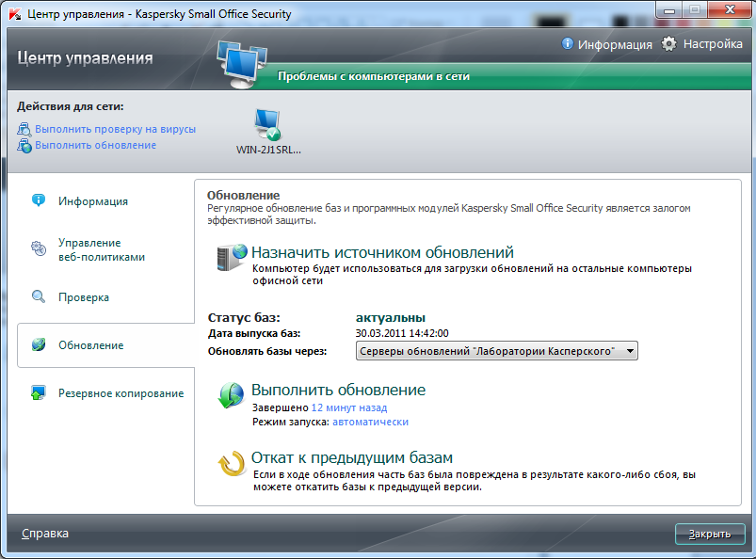Click the Обновление globe icon in the sidebar
Image resolution: width=756 pixels, height=559 pixels.
(x=39, y=345)
